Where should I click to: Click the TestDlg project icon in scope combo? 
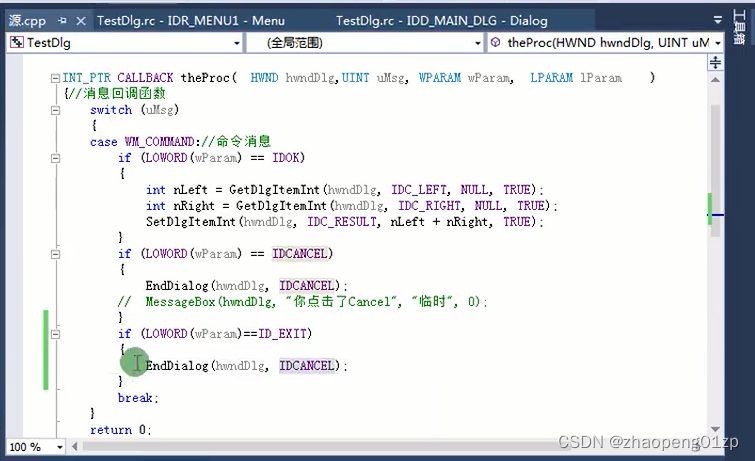(16, 43)
